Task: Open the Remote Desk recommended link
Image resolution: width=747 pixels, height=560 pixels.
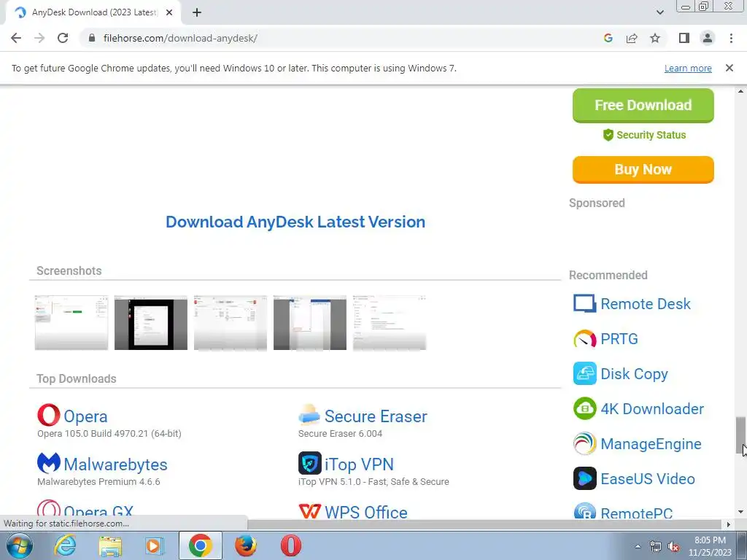Action: 646,304
